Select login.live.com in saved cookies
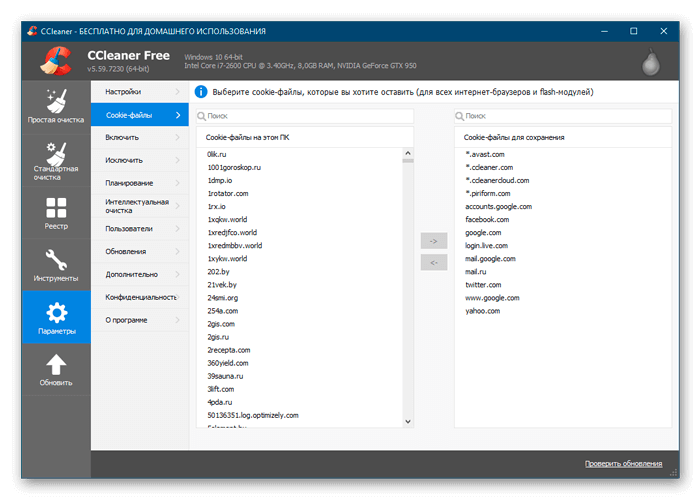Image resolution: width=700 pixels, height=499 pixels. pyautogui.click(x=486, y=245)
